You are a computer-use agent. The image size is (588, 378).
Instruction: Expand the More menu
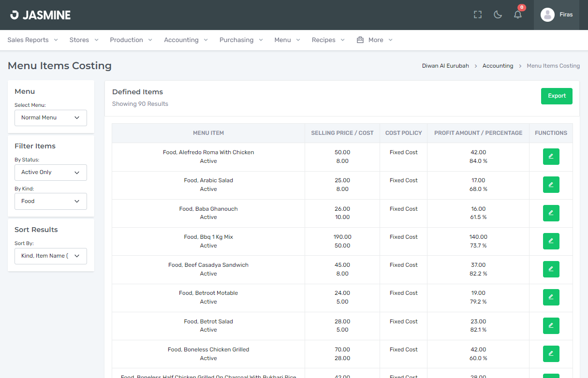pyautogui.click(x=375, y=40)
